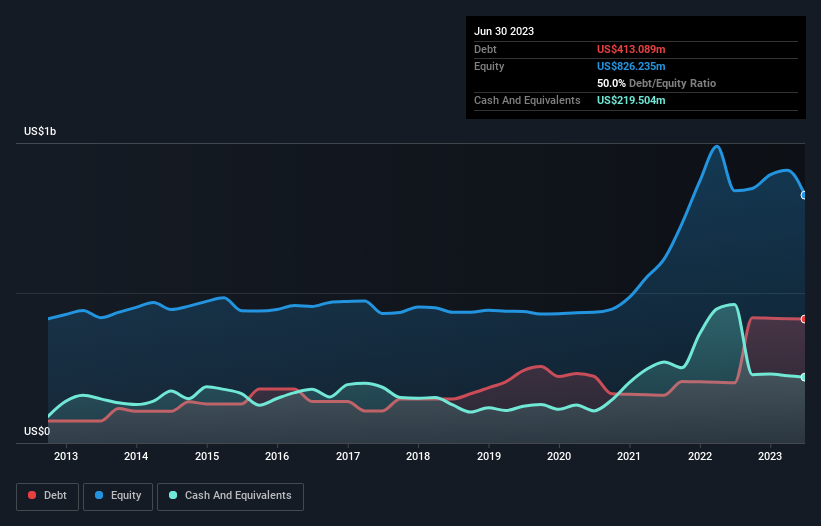Click Cash And Equivalents label in tooltip
Screen dimensions: 821x526
pyautogui.click(x=527, y=100)
